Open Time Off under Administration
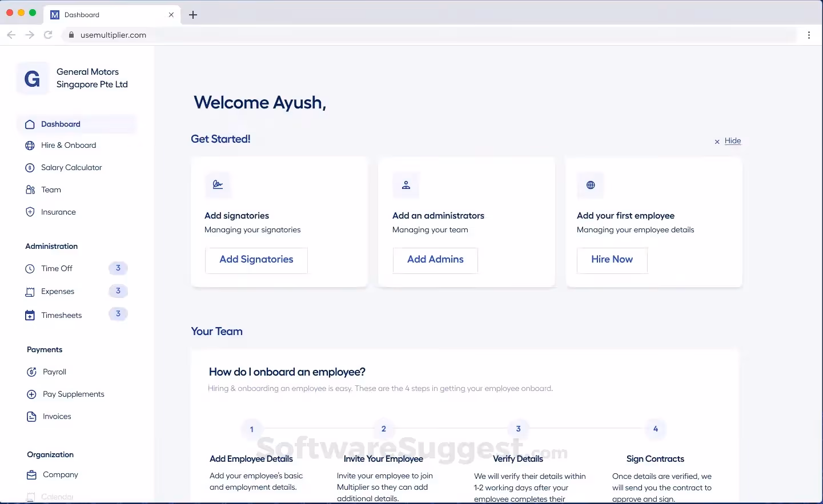Screen dimensions: 823x504 pos(57,269)
